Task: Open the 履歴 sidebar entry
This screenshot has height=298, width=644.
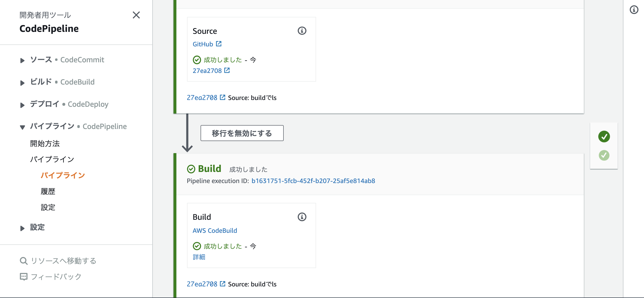Action: 48,191
